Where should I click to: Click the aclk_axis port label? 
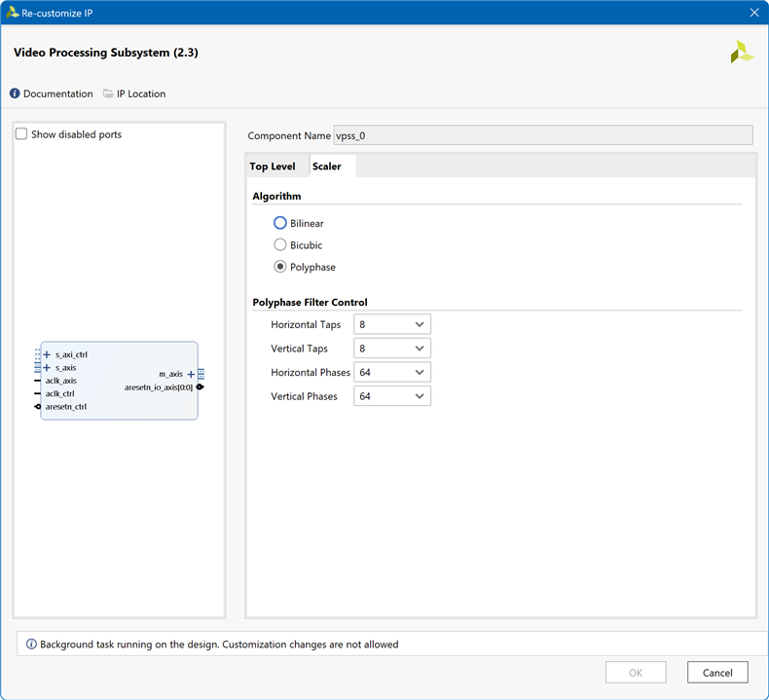(x=60, y=381)
